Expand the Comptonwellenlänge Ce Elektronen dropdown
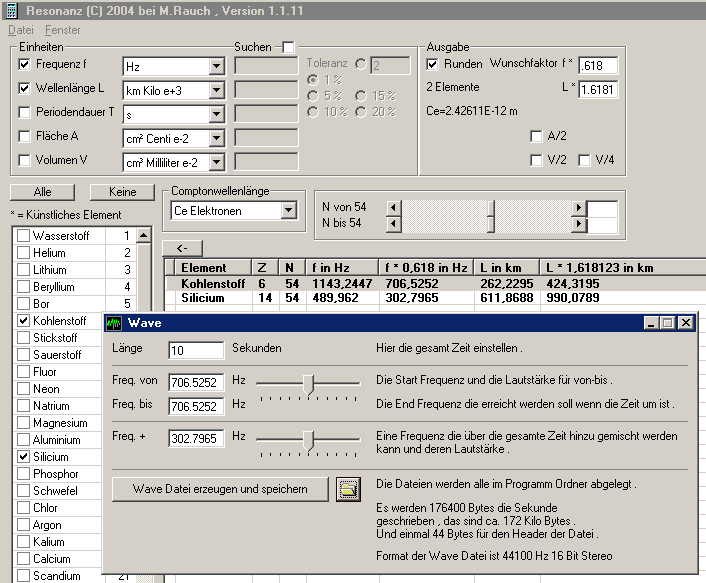The width and height of the screenshot is (706, 583). point(289,211)
